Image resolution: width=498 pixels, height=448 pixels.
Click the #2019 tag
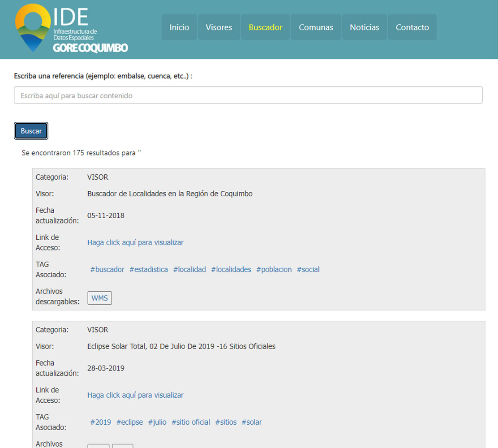tap(101, 422)
